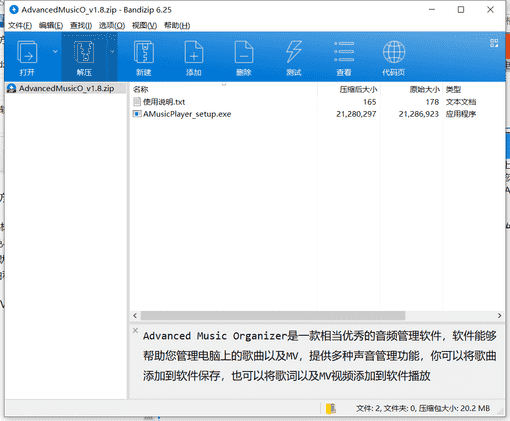Click the 代码页 (Code page) globe icon

tap(394, 57)
